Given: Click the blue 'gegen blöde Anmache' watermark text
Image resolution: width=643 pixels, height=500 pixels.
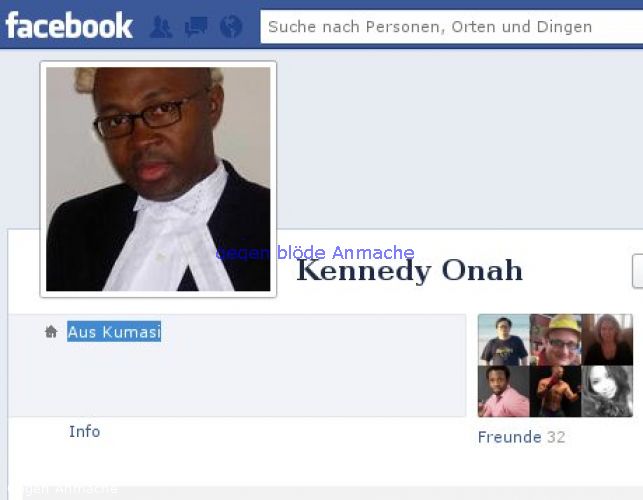Looking at the screenshot, I should tap(315, 253).
